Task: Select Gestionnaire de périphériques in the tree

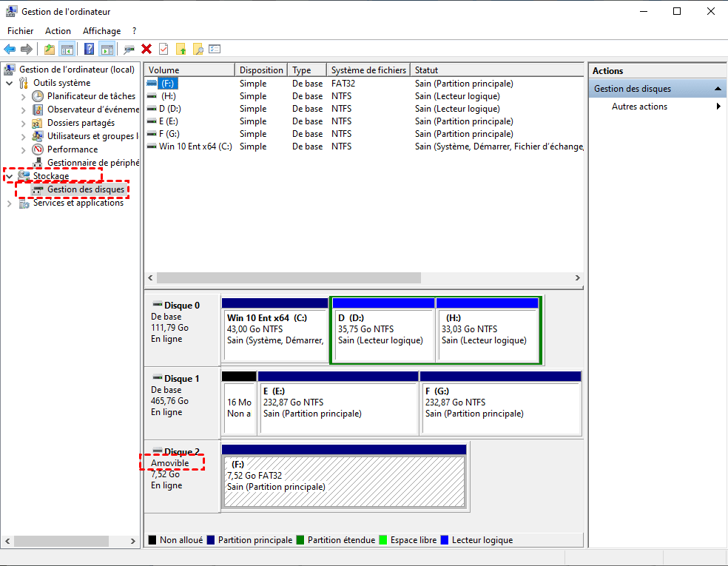Action: (x=92, y=163)
